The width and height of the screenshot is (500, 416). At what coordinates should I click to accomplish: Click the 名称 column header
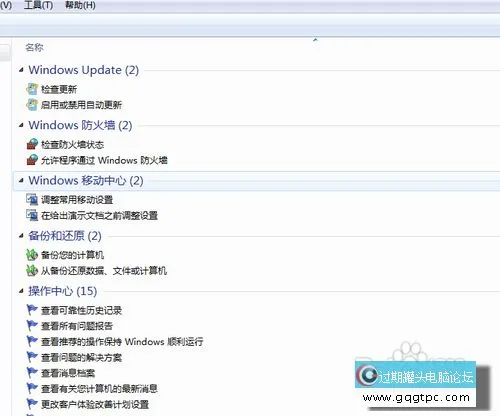click(34, 47)
